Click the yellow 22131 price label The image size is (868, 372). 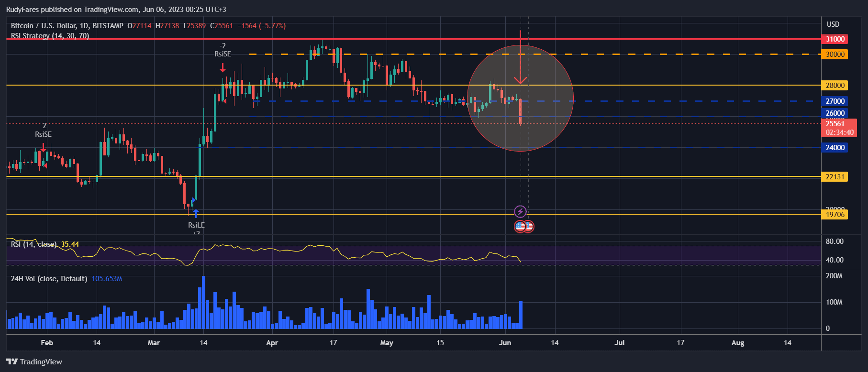pyautogui.click(x=835, y=177)
